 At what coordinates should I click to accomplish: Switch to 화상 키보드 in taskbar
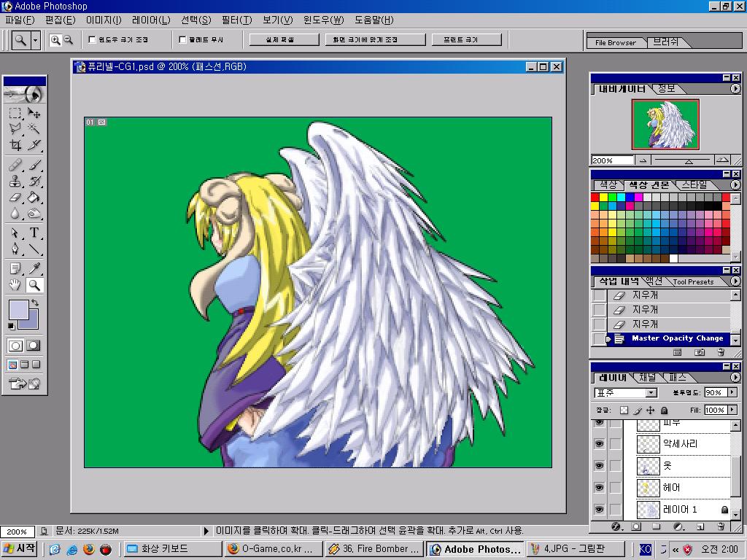click(x=172, y=549)
